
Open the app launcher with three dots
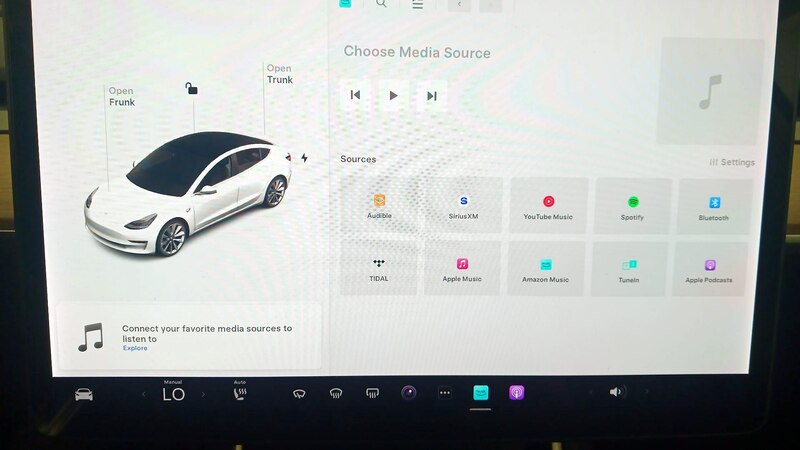pyautogui.click(x=445, y=393)
